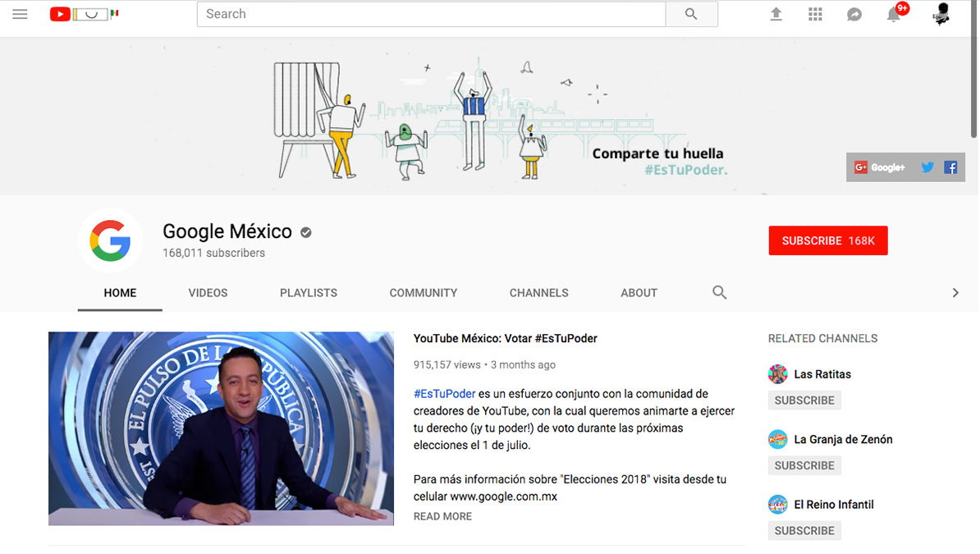Play the featured video thumbnail
The image size is (980, 554).
coord(222,428)
